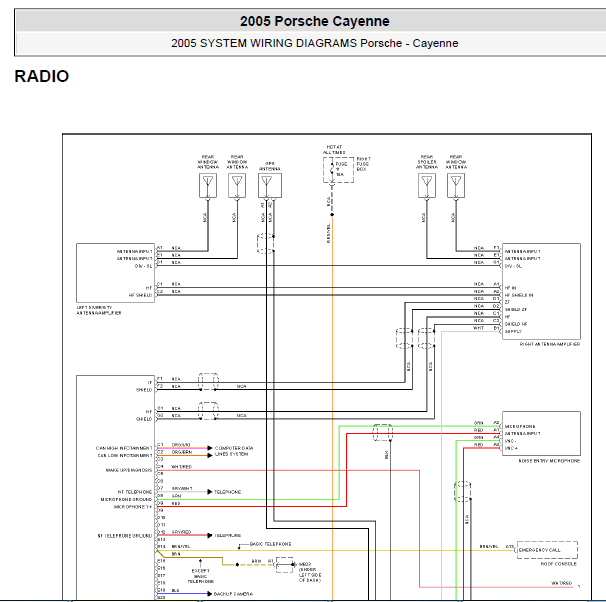606x602 pixels.
Task: Click the "WHT" wire label at pin B1
Action: point(478,328)
